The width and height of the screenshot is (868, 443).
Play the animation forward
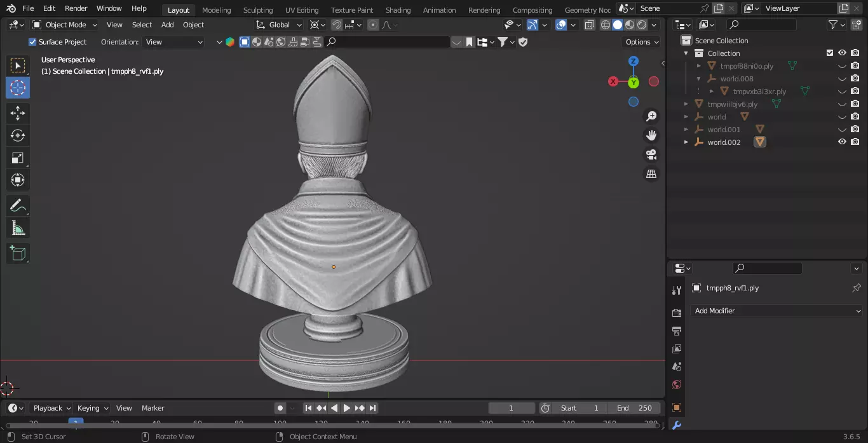(x=347, y=408)
